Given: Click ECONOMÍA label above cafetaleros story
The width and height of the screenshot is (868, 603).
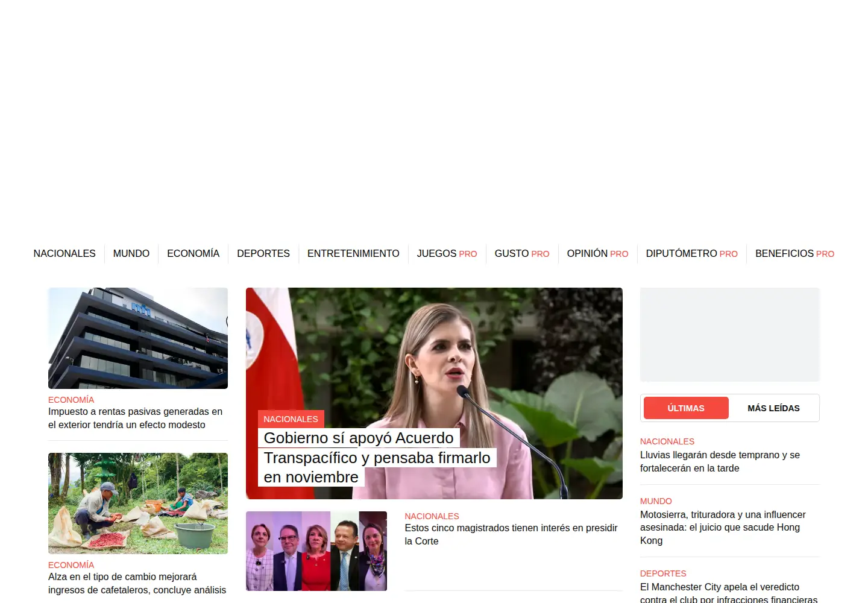Looking at the screenshot, I should point(71,565).
